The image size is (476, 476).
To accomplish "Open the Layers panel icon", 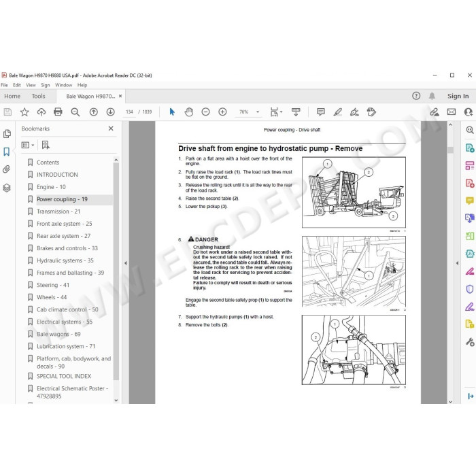I will (7, 188).
